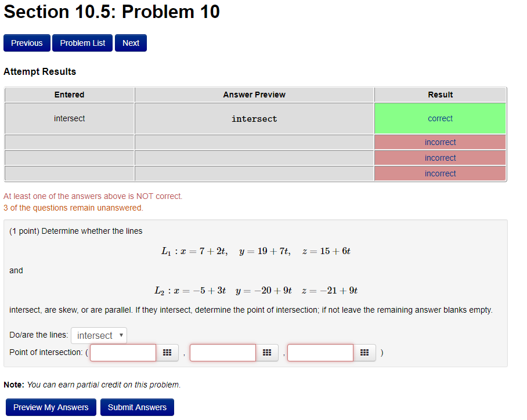This screenshot has height=420, width=527.
Task: Click the last "incorrect" result cell
Action: click(x=440, y=173)
